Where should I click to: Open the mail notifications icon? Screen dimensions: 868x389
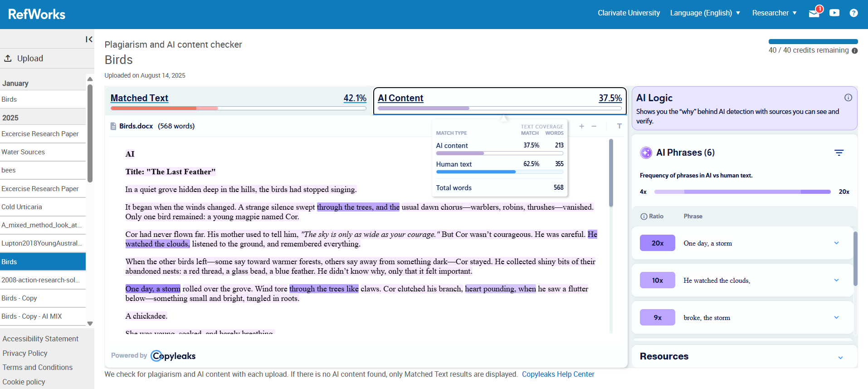(x=814, y=13)
